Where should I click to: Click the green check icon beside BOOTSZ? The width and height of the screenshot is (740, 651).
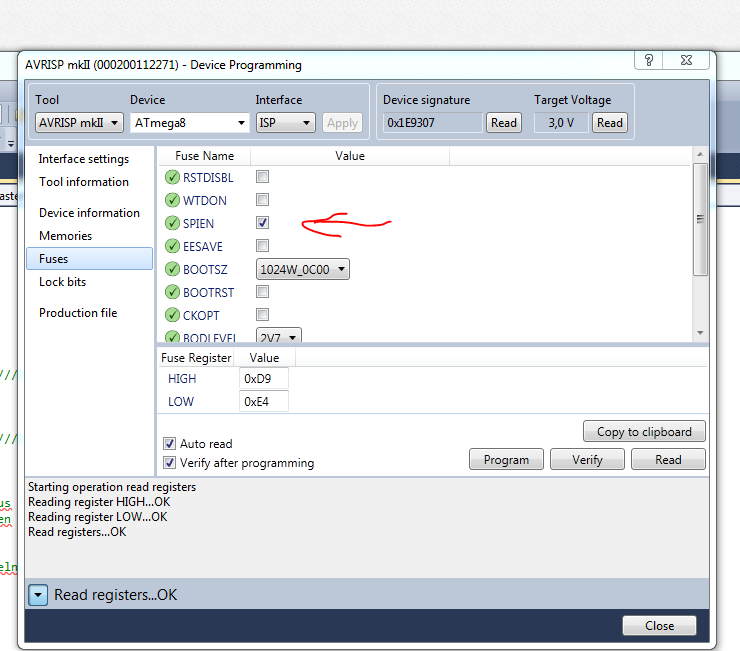point(172,269)
